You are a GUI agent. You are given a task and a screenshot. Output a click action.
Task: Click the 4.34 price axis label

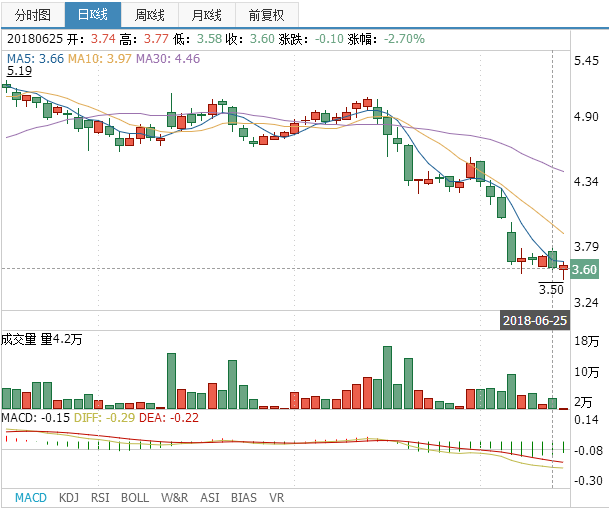point(586,181)
